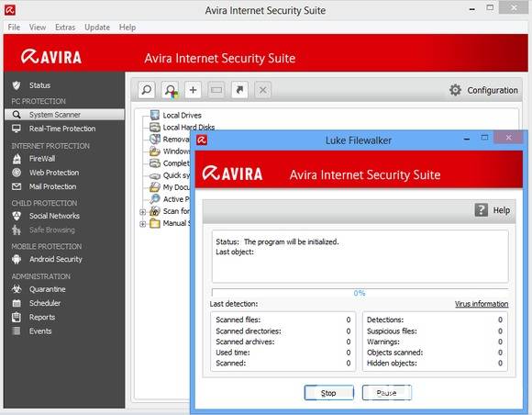
Task: Open the File menu
Action: tap(14, 28)
